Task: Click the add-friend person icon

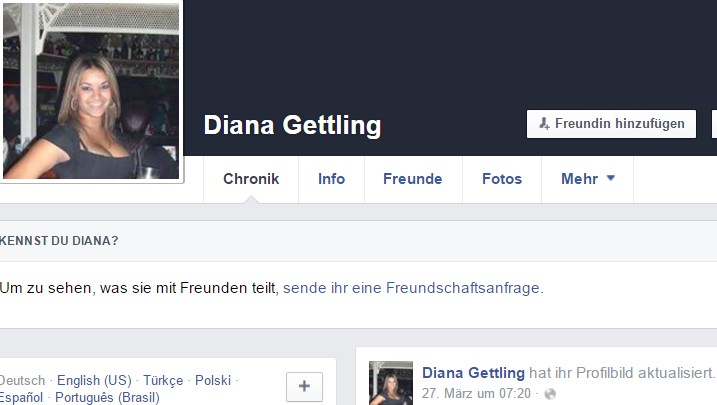Action: tap(544, 123)
